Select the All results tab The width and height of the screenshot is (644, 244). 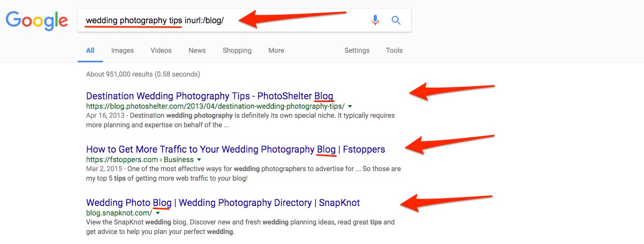[90, 51]
